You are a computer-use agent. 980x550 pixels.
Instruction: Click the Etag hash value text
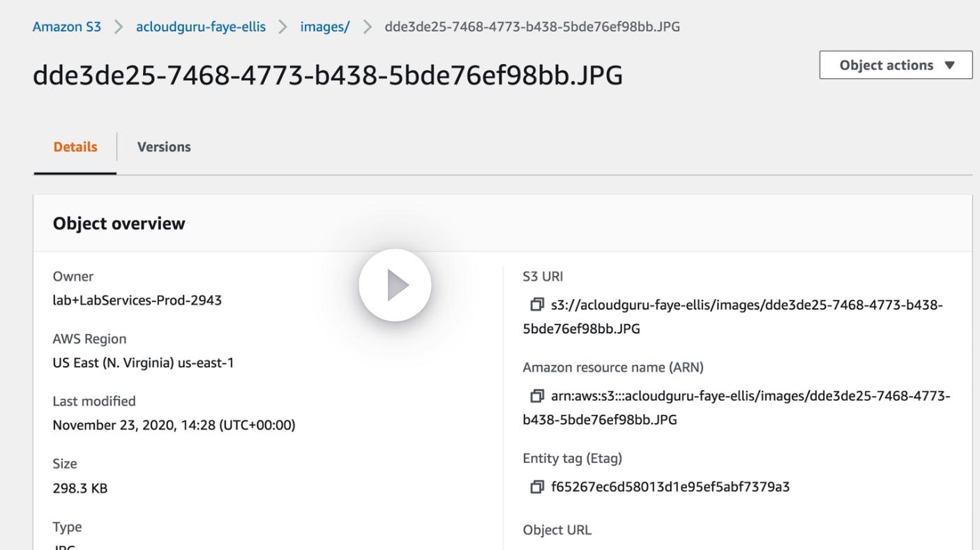click(670, 487)
